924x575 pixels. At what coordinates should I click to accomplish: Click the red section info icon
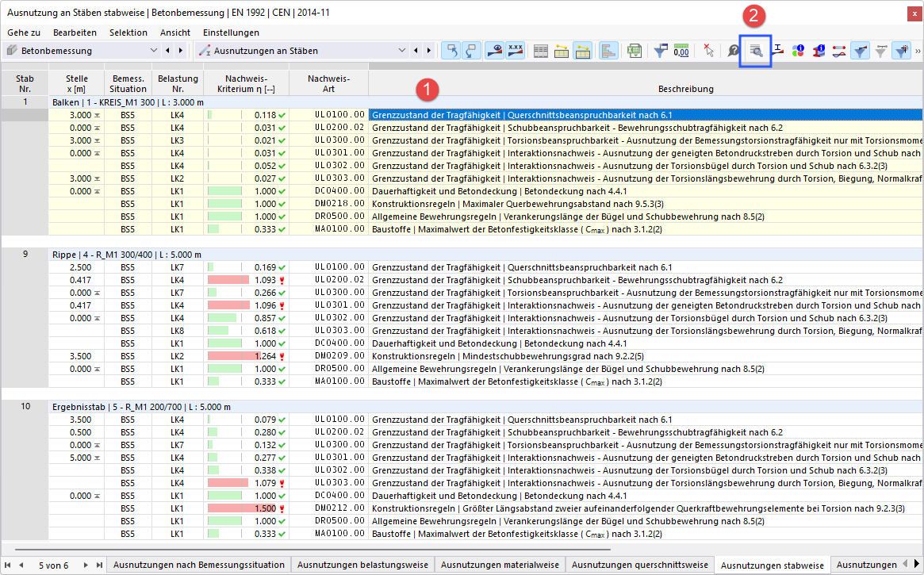[x=819, y=52]
